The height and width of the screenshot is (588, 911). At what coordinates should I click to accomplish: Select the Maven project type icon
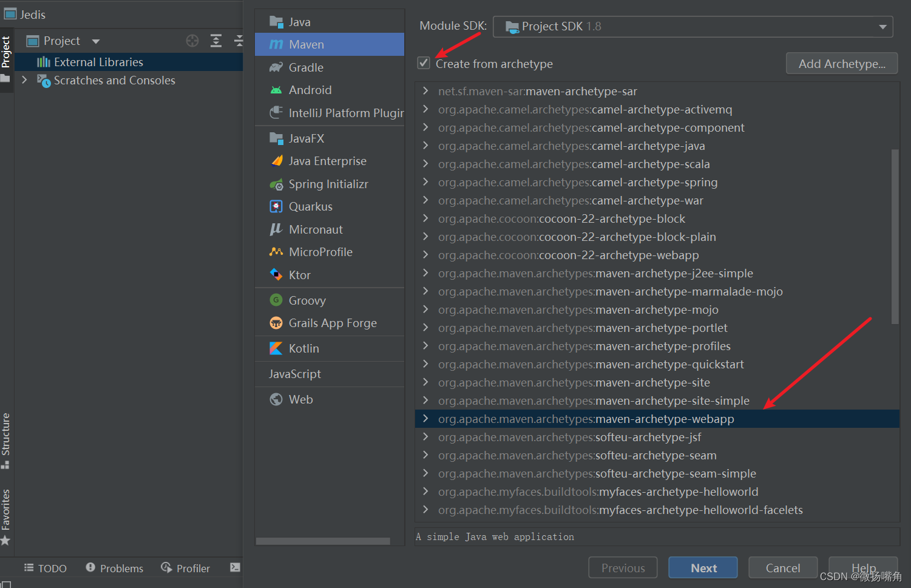[276, 44]
